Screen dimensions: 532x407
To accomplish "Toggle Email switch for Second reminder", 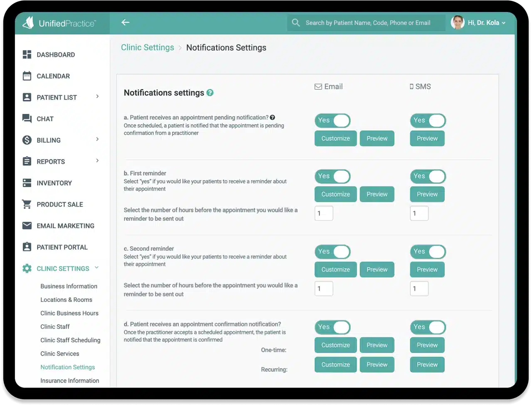I will click(332, 252).
